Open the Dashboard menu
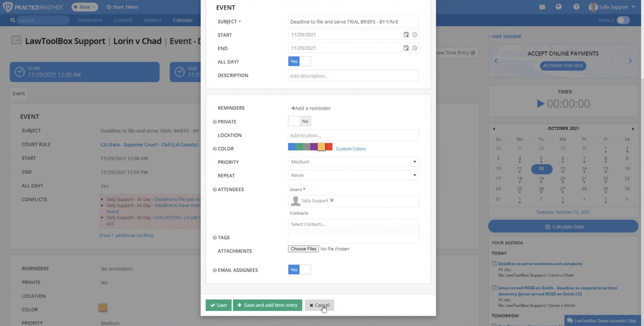The image size is (644, 326). [89, 20]
